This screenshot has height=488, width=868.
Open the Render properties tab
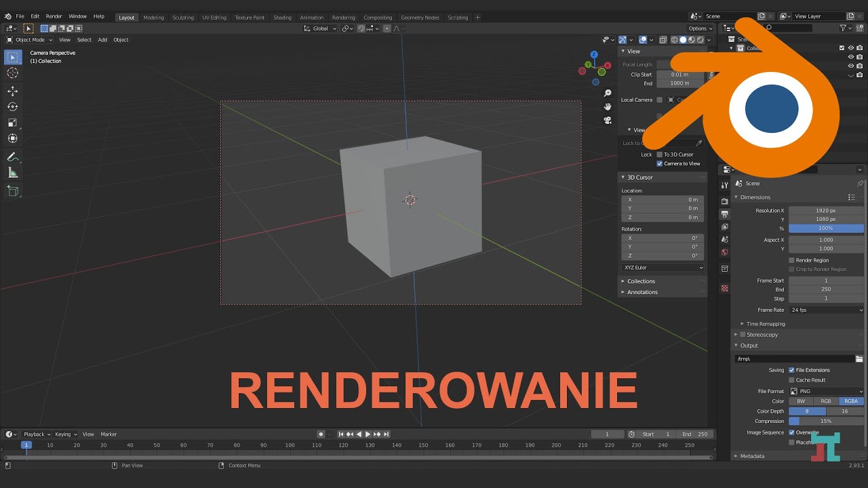(x=724, y=201)
